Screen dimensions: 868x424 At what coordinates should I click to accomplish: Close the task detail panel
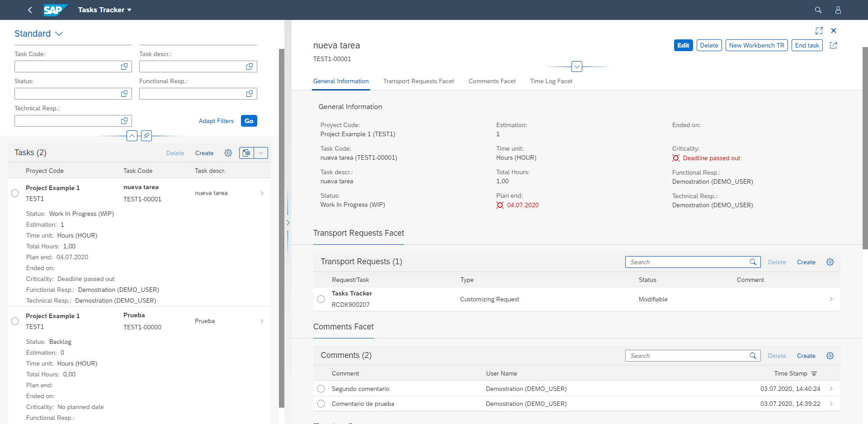pos(834,31)
